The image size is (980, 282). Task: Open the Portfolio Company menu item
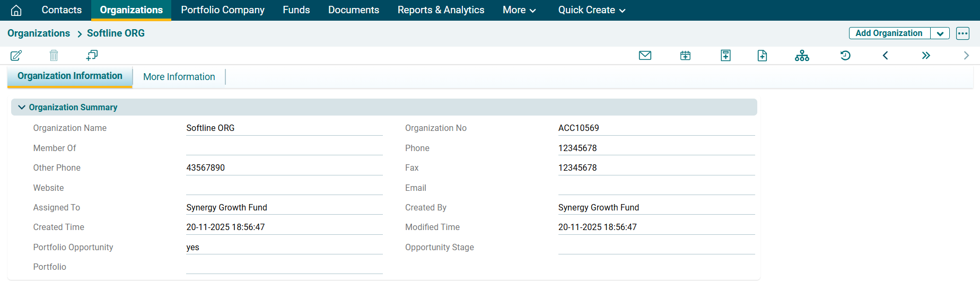coord(223,10)
